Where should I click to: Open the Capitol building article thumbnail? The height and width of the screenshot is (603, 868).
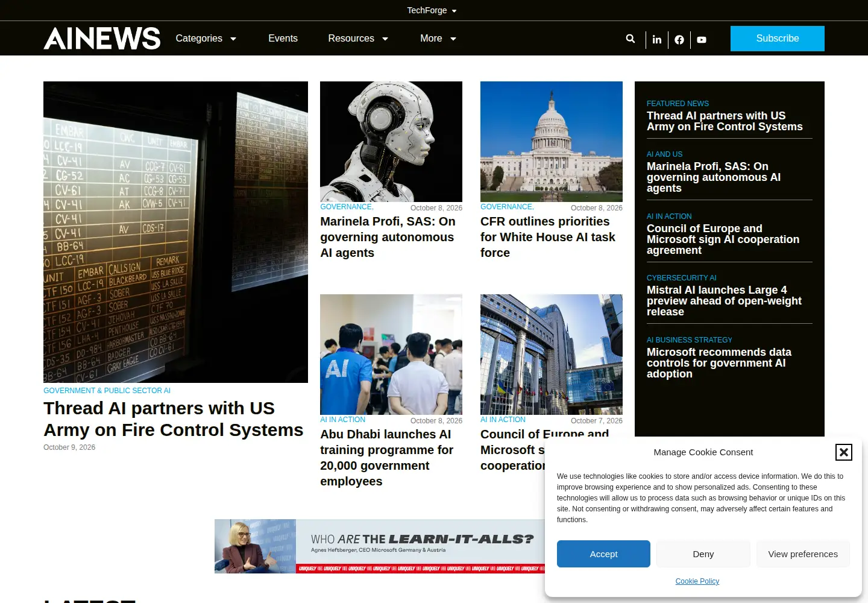(552, 142)
